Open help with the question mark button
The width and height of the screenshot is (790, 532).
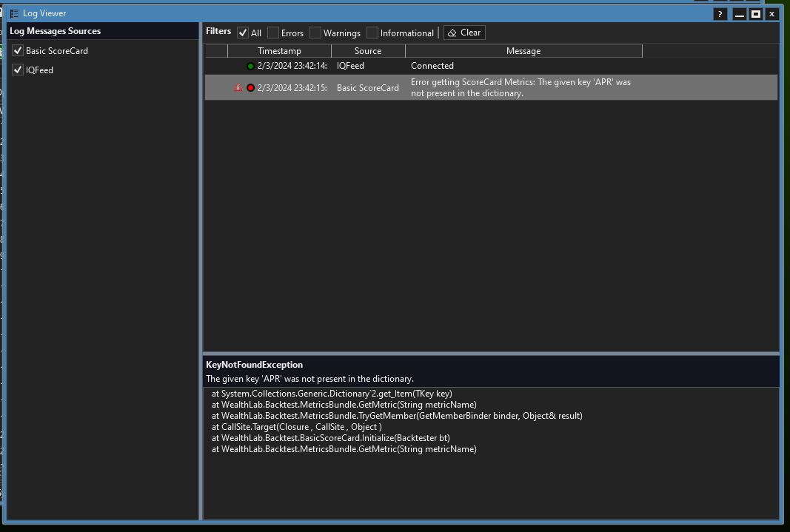(x=720, y=14)
